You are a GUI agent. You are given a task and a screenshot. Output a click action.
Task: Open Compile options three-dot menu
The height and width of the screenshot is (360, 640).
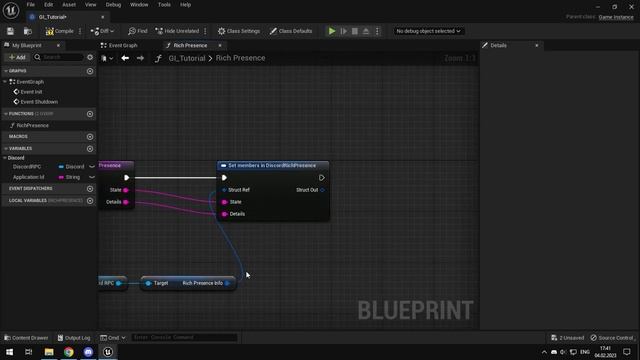[80, 31]
